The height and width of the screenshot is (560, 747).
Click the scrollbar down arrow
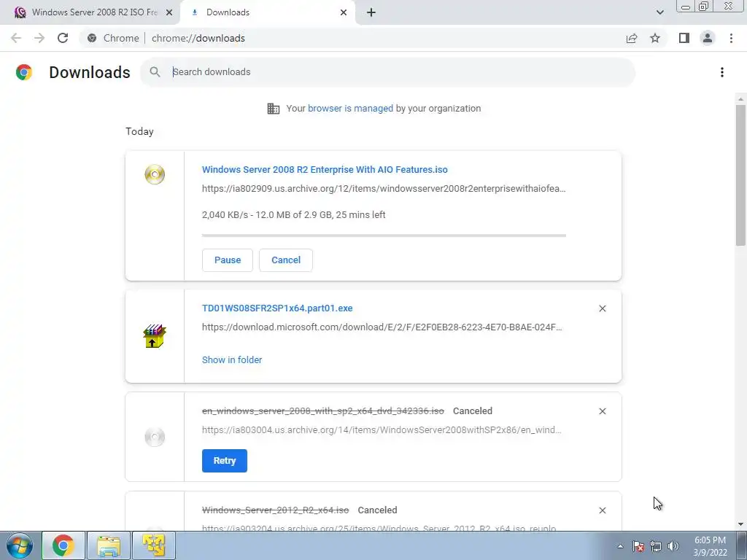[x=740, y=525]
